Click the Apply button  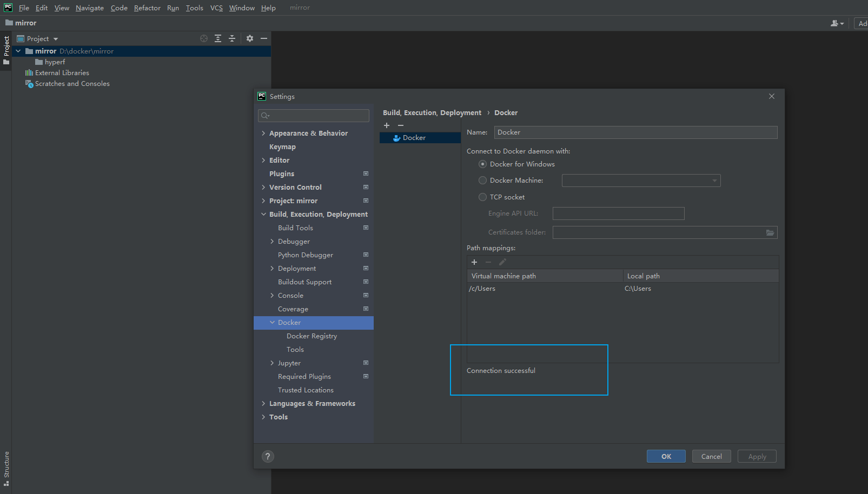[757, 456]
